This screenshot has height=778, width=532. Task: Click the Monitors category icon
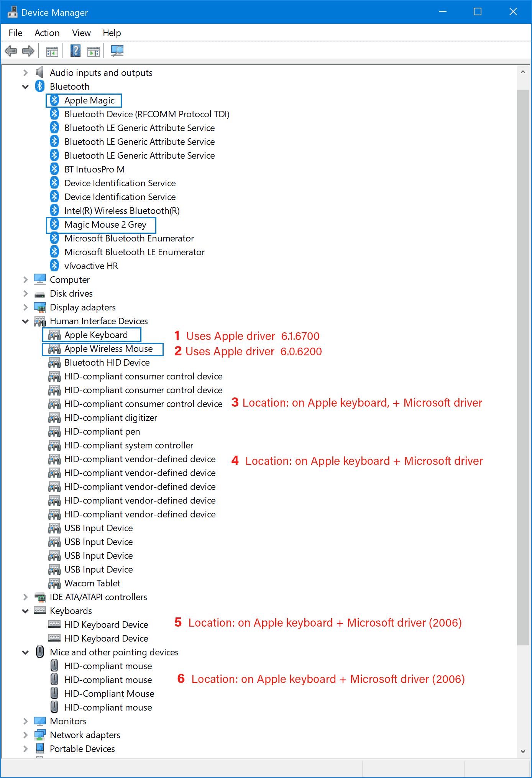point(40,721)
